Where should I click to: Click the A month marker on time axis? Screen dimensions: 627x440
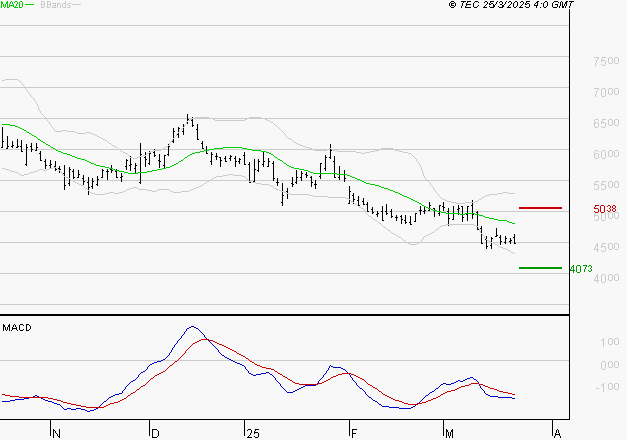point(557,434)
